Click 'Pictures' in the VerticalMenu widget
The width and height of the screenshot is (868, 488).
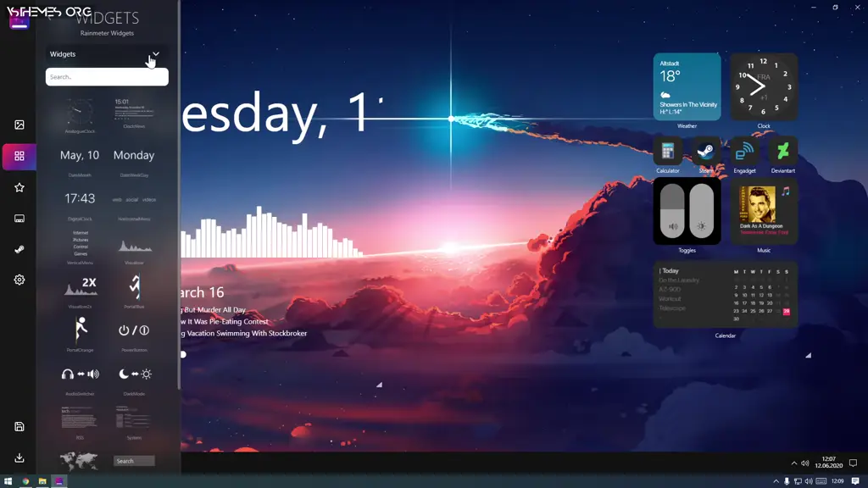point(81,240)
